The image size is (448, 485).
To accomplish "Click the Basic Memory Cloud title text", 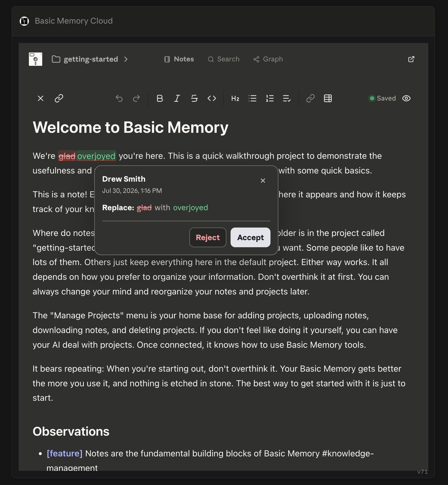I will (x=74, y=21).
